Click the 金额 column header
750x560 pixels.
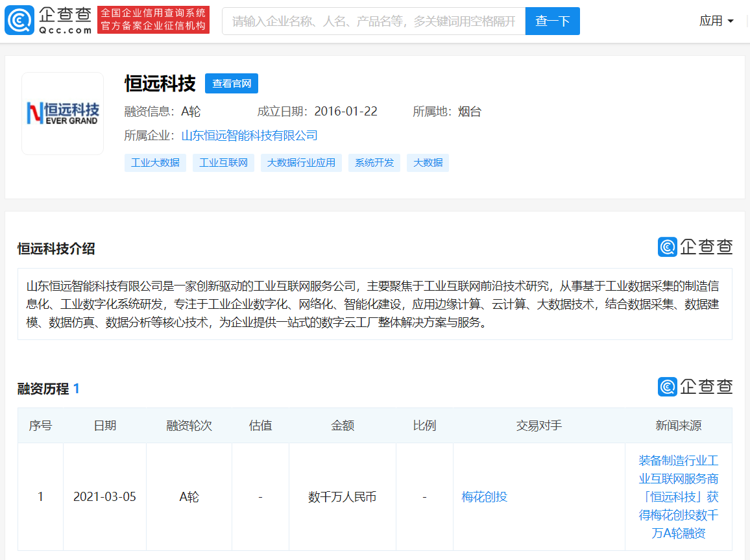343,426
